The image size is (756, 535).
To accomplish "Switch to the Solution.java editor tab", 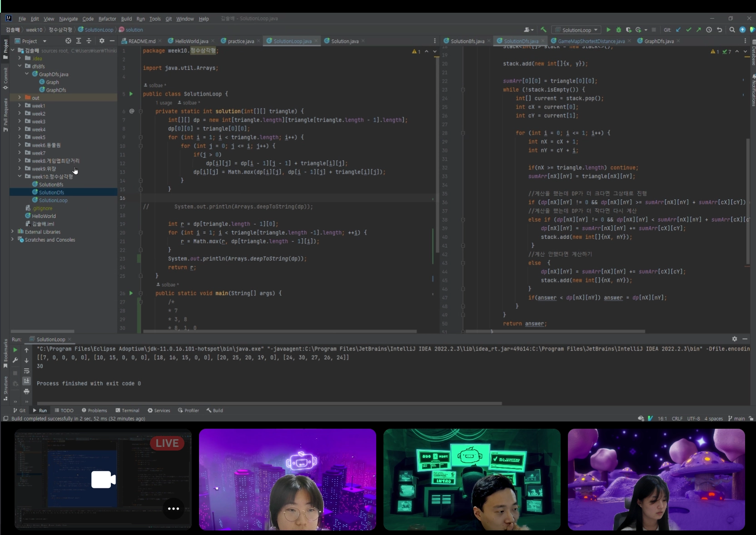I will point(344,41).
